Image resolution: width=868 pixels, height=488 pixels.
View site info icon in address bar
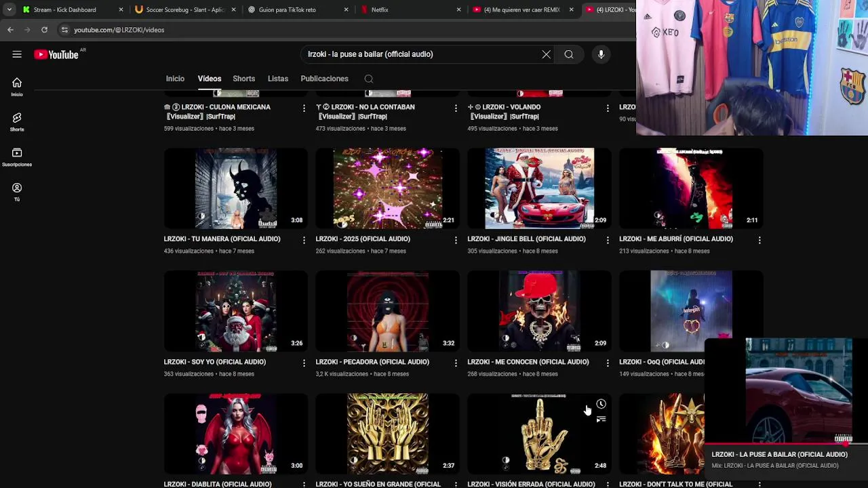point(64,30)
